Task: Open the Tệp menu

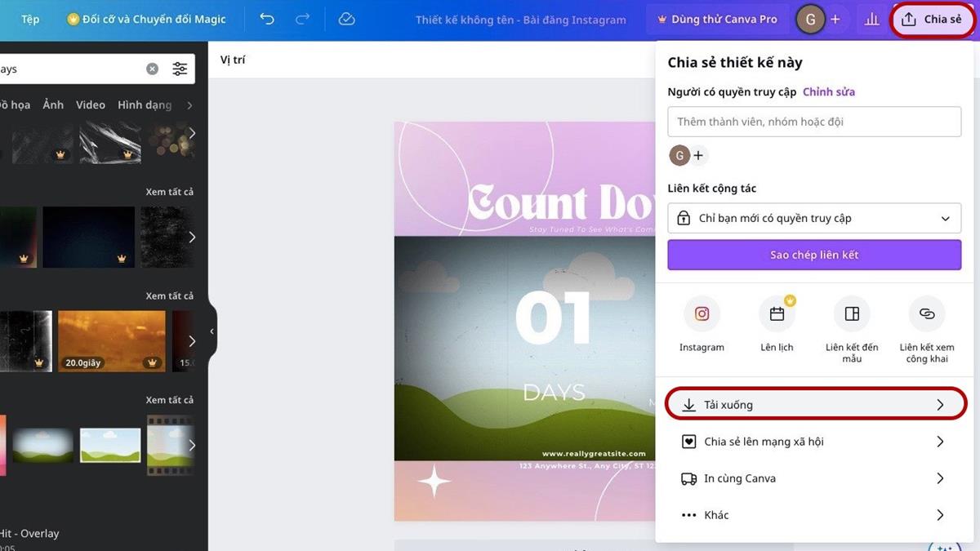Action: (x=30, y=19)
